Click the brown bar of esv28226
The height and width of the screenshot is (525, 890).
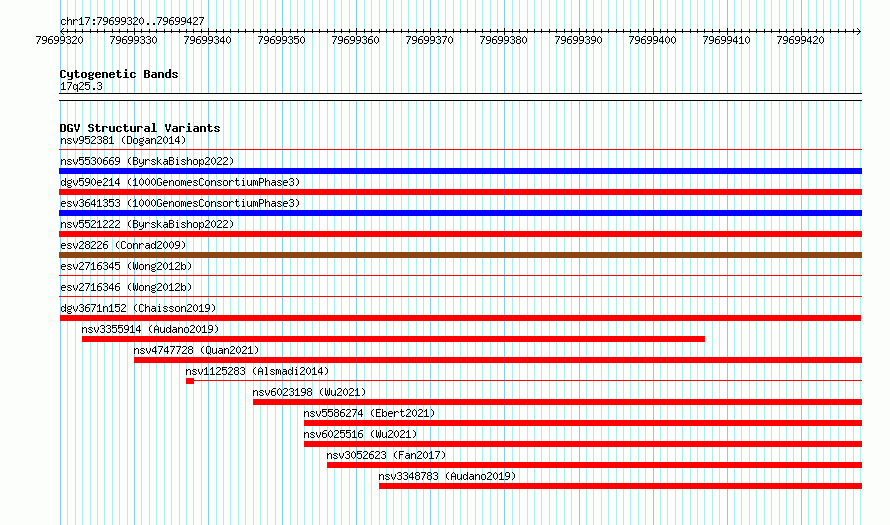(x=460, y=255)
